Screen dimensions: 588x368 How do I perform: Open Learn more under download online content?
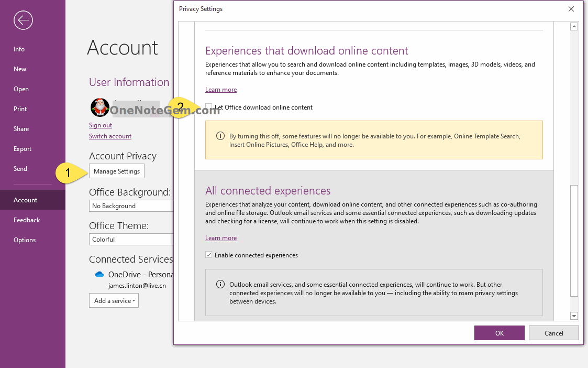(x=221, y=89)
